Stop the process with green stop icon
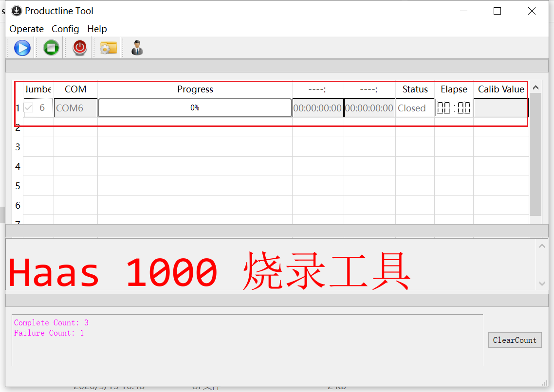The image size is (554, 392). [x=51, y=48]
